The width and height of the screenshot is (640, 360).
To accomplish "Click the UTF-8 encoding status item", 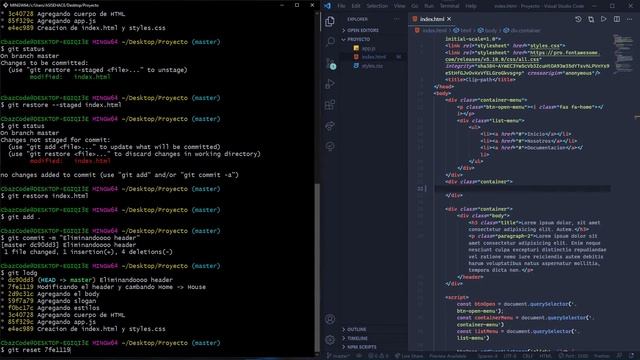I will (510, 356).
